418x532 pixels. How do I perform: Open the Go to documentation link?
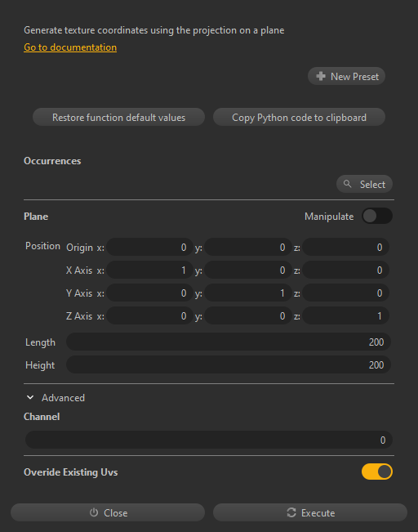coord(70,47)
